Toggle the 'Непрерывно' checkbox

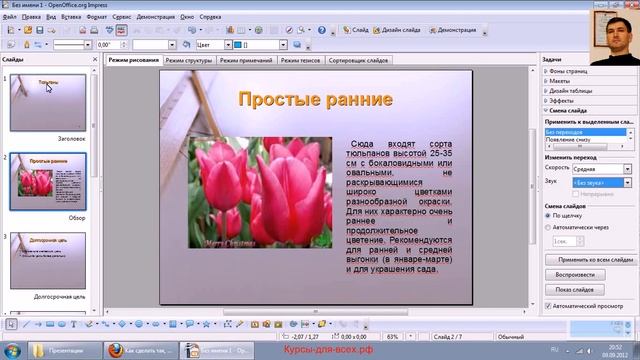coord(576,194)
